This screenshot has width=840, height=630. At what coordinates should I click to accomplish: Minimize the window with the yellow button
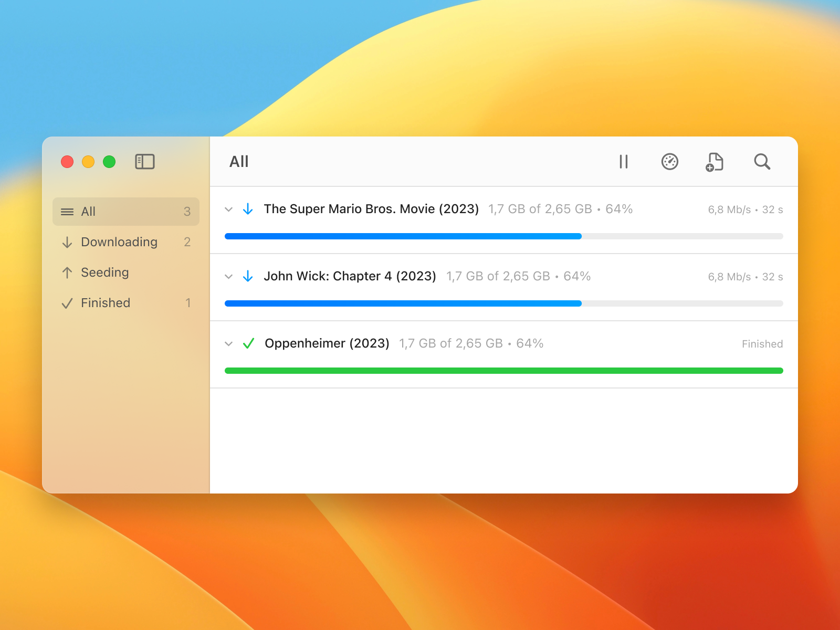coord(88,162)
